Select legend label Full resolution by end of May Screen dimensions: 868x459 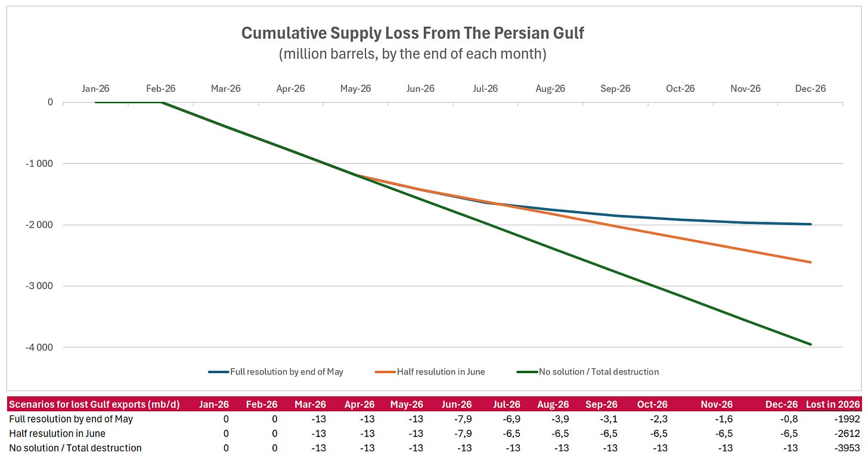[287, 371]
